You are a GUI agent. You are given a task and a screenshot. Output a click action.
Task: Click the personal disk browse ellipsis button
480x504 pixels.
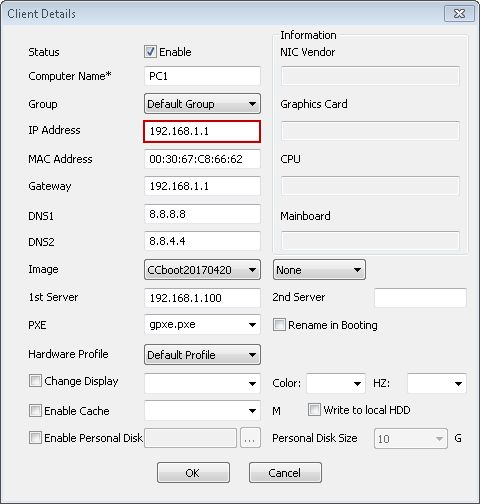pos(250,438)
